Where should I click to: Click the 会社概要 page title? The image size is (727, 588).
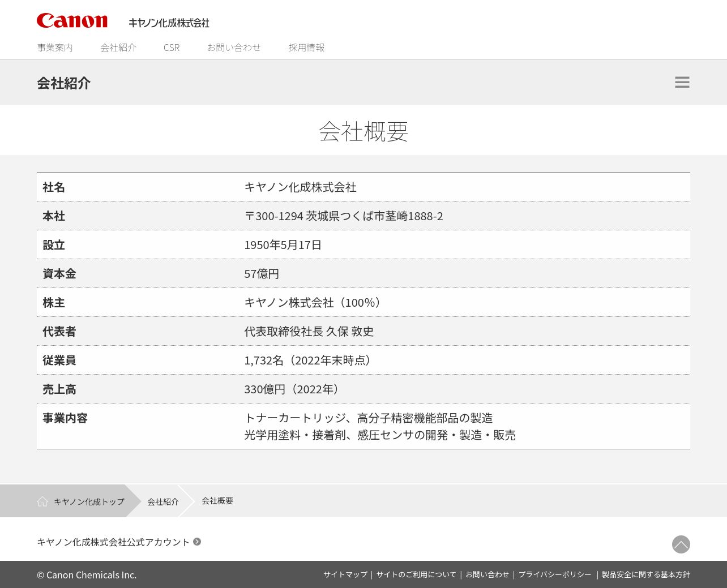pos(363,131)
